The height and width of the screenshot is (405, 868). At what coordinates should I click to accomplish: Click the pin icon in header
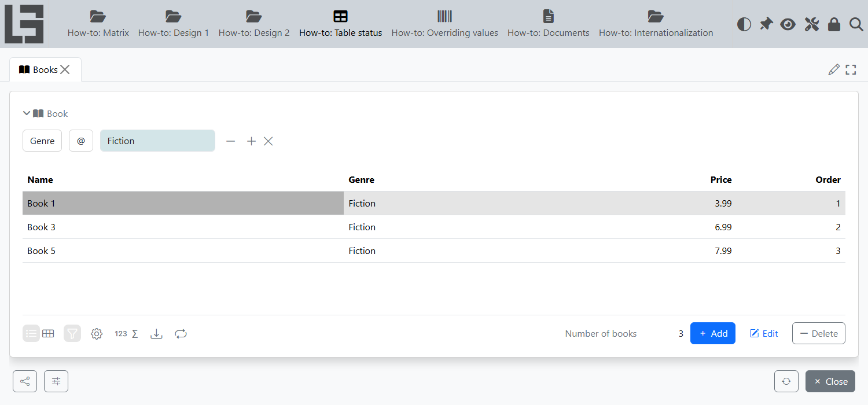point(766,24)
